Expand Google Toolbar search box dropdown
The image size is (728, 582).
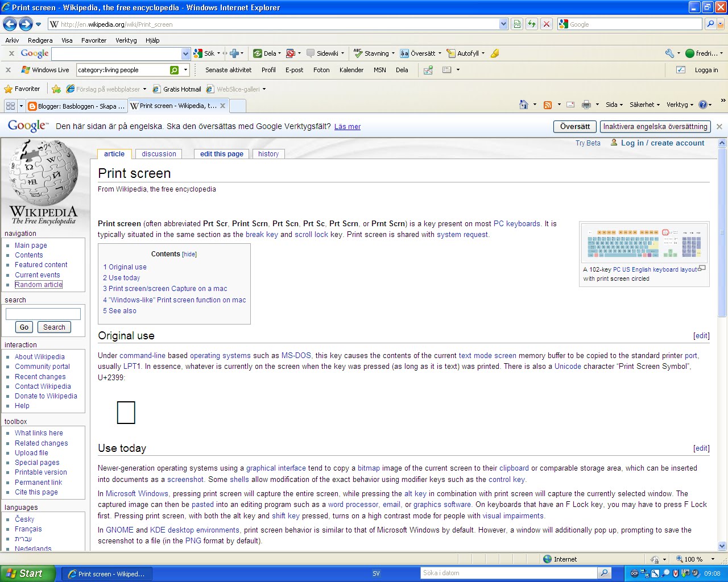[185, 53]
